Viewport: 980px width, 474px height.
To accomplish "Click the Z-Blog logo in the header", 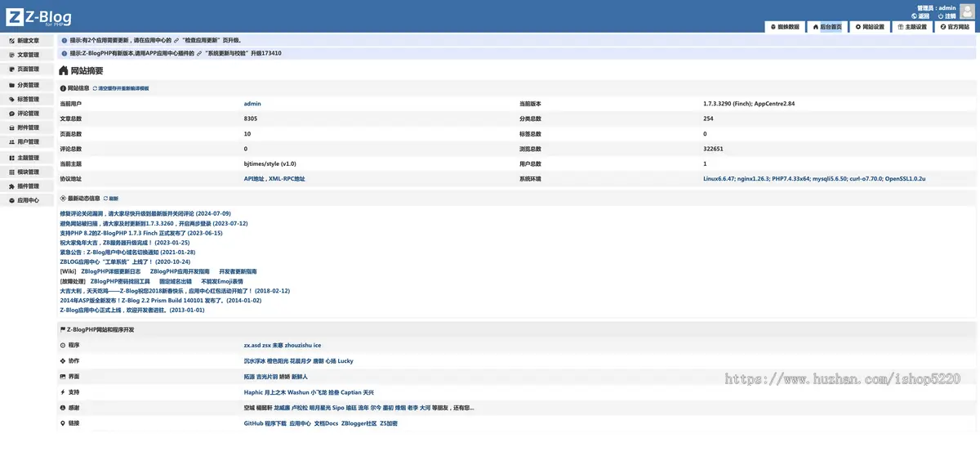I will coord(38,17).
